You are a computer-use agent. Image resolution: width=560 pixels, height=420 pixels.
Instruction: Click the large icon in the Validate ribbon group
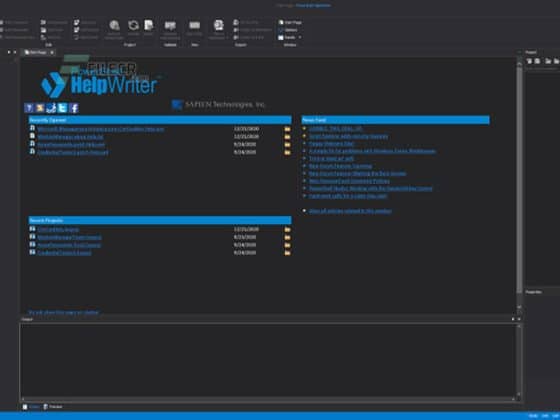point(170,26)
